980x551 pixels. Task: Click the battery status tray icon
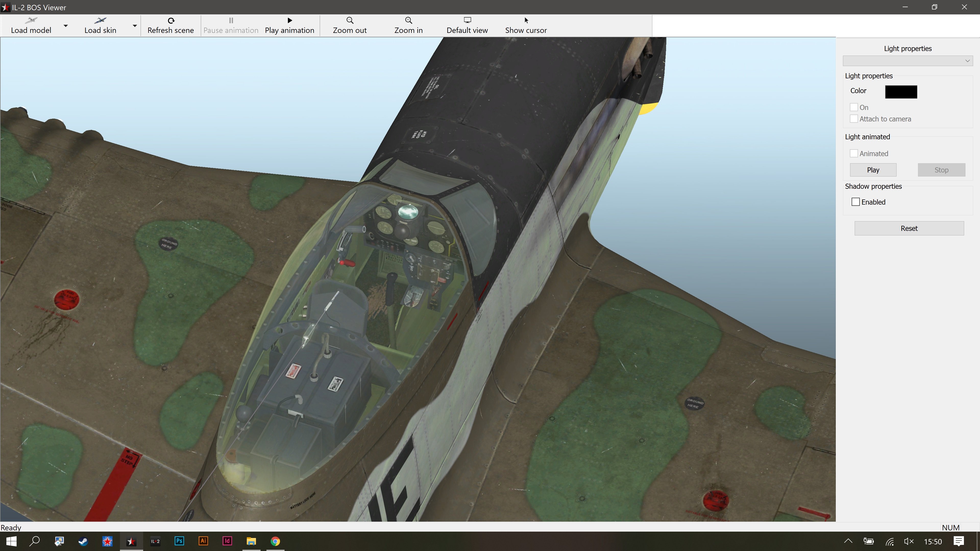(868, 541)
